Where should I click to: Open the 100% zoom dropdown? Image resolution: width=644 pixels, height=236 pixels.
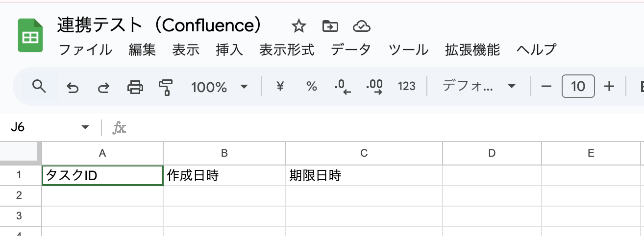tap(220, 87)
